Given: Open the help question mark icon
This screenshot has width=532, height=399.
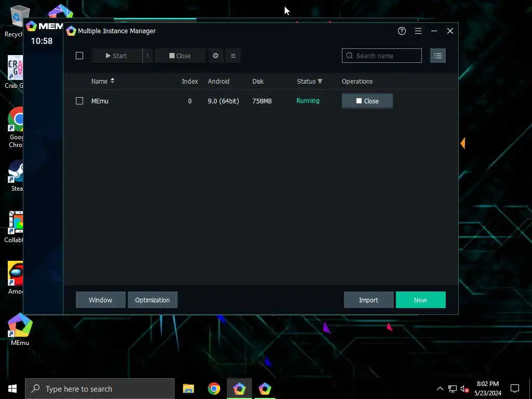Looking at the screenshot, I should pyautogui.click(x=402, y=31).
